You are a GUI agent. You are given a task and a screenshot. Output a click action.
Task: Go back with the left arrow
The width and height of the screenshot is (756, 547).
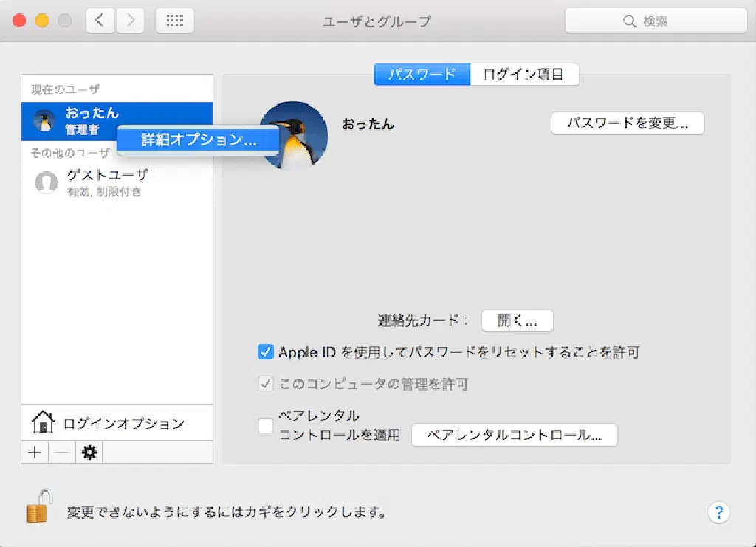[x=100, y=21]
